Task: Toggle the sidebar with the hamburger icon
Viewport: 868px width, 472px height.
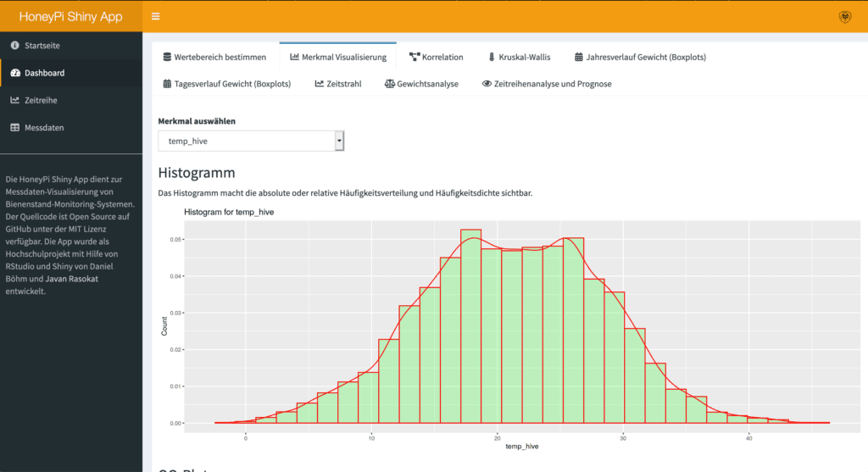Action: point(156,17)
